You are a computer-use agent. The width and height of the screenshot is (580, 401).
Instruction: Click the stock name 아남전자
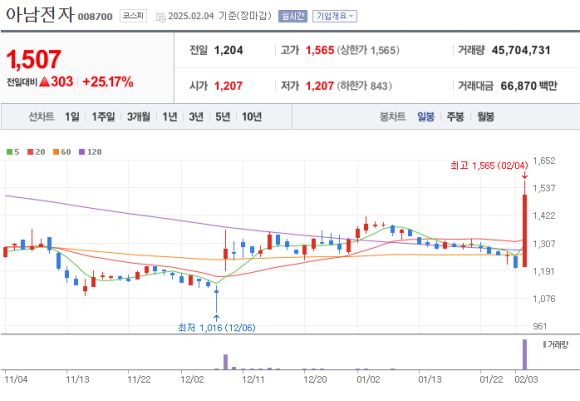pos(40,16)
